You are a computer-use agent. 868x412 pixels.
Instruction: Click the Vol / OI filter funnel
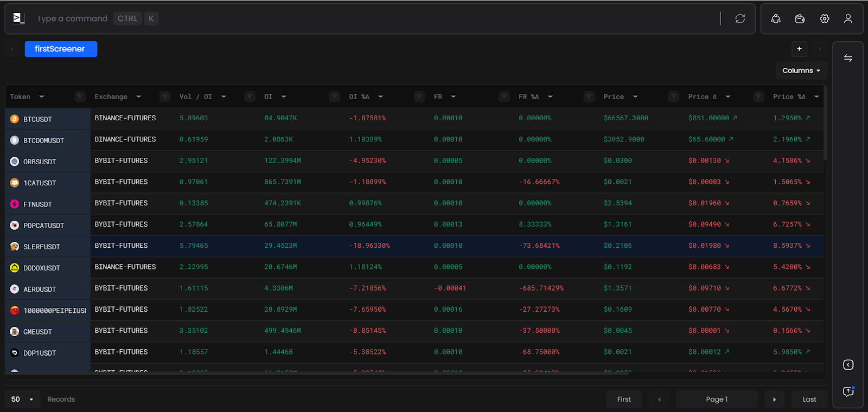click(250, 96)
